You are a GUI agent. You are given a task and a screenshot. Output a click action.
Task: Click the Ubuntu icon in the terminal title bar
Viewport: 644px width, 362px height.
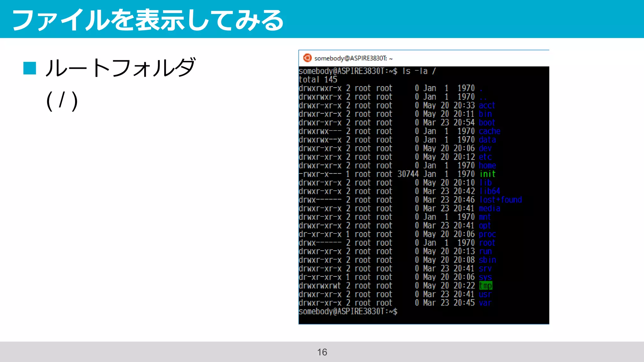[x=307, y=58]
